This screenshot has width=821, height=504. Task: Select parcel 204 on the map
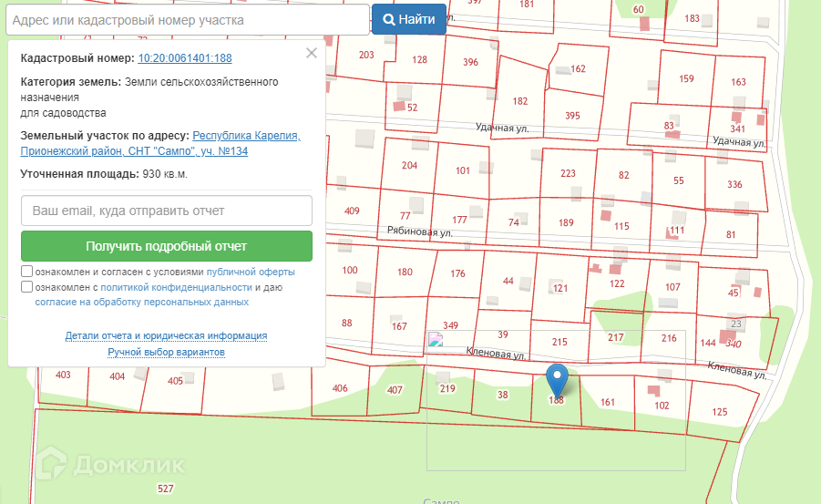409,166
